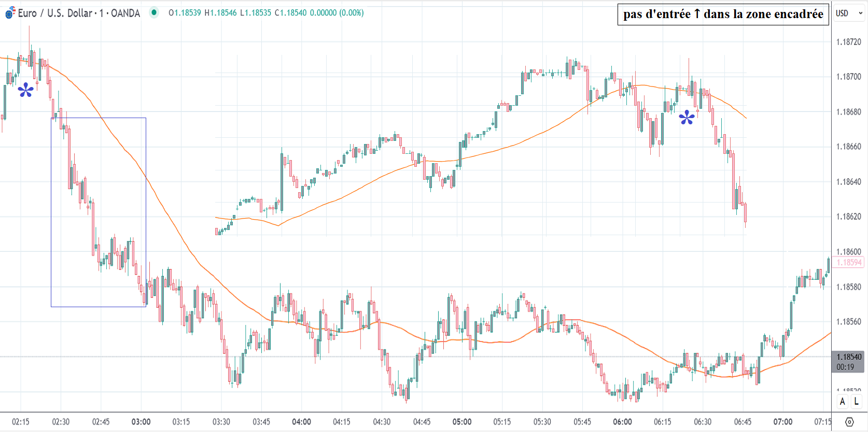Click the 04:30 time axis label
Image resolution: width=868 pixels, height=432 pixels.
(x=382, y=422)
